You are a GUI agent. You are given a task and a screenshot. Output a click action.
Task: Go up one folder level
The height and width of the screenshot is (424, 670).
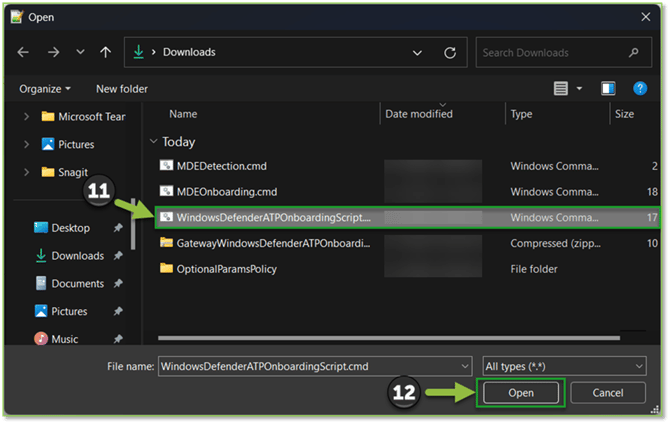click(x=105, y=52)
